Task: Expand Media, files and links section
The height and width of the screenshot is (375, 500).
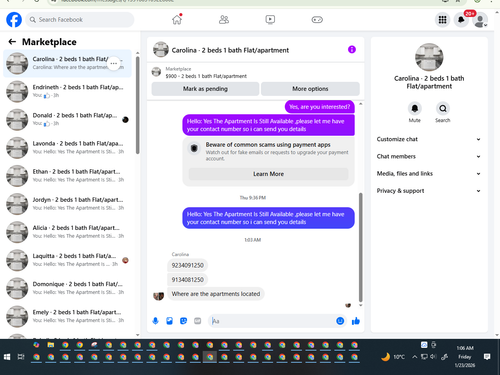Action: coord(429,173)
